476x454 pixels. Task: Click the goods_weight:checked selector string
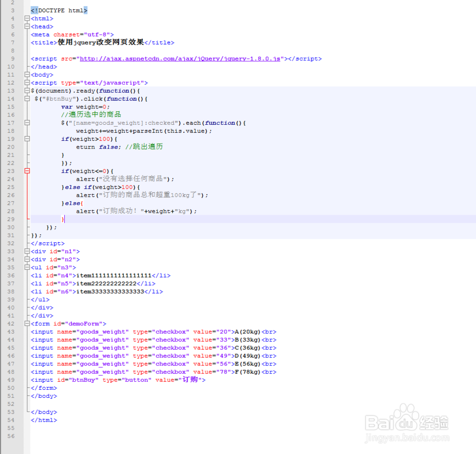(124, 123)
